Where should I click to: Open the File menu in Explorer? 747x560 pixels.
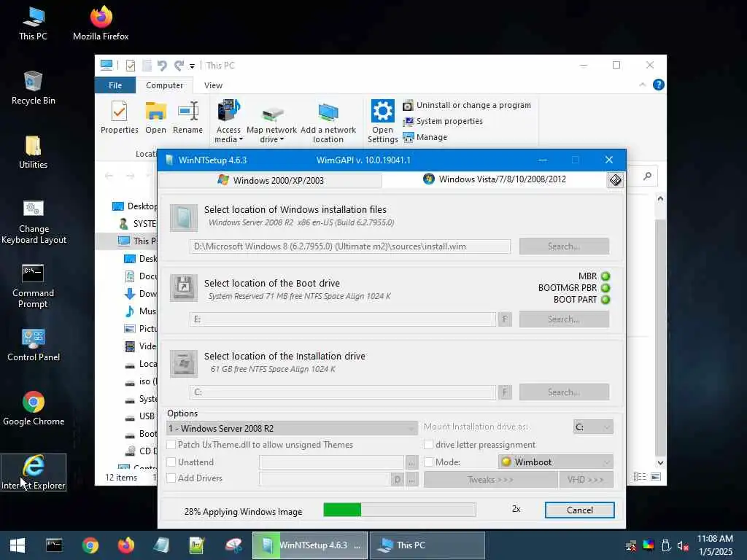pyautogui.click(x=115, y=85)
